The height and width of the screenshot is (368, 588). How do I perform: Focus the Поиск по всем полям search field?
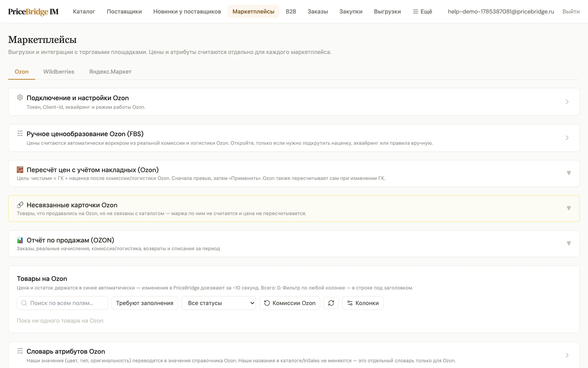tap(62, 303)
